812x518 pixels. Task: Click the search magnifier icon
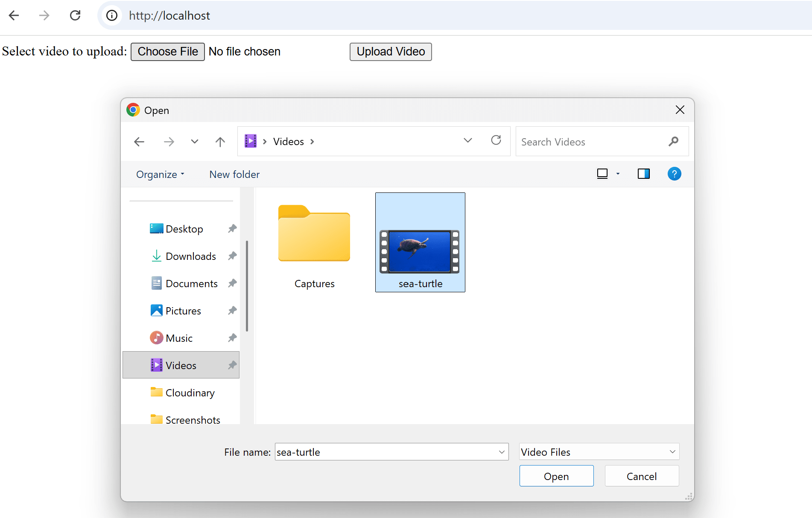[x=673, y=142]
